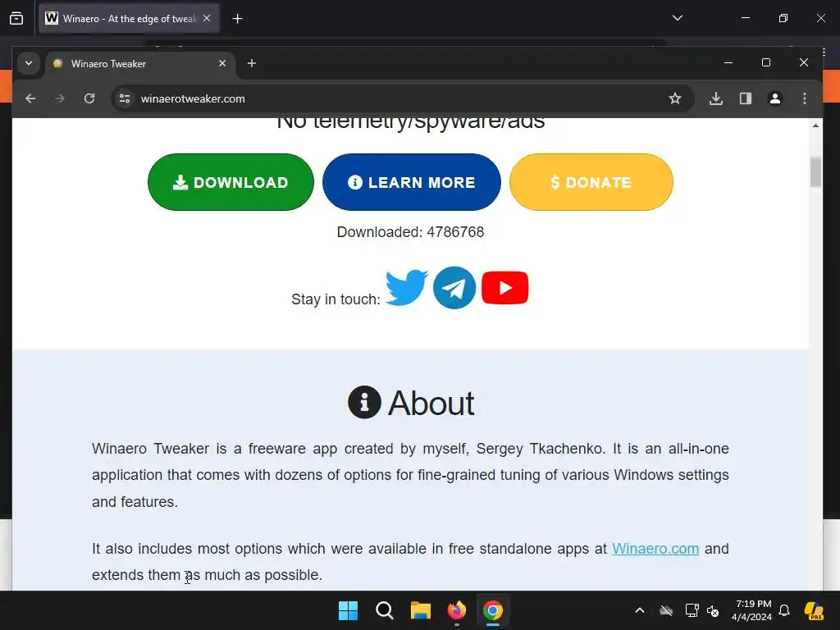Select the Winaero Tweaker tab
Viewport: 840px width, 630px height.
(x=140, y=64)
